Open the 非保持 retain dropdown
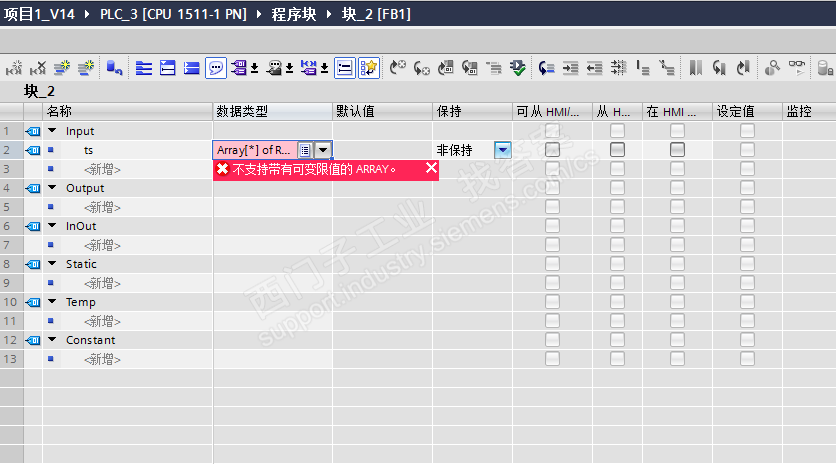 [x=502, y=150]
